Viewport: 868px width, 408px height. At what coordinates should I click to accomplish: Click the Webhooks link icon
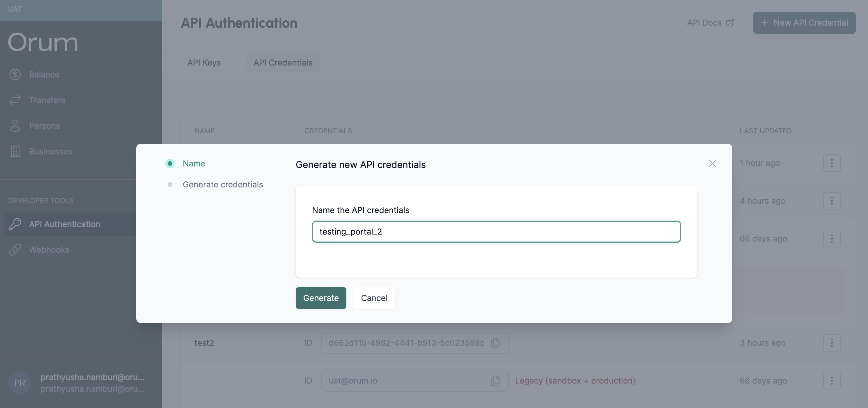[x=15, y=250]
